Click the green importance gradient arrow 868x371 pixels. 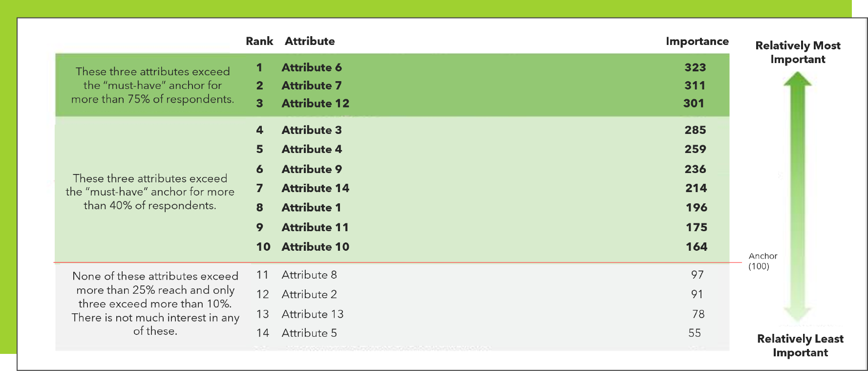coord(797,196)
